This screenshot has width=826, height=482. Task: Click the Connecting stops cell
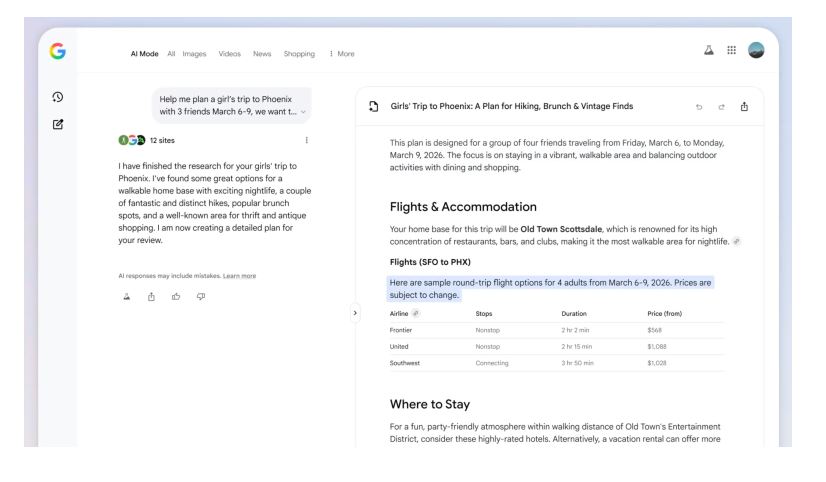pyautogui.click(x=492, y=363)
